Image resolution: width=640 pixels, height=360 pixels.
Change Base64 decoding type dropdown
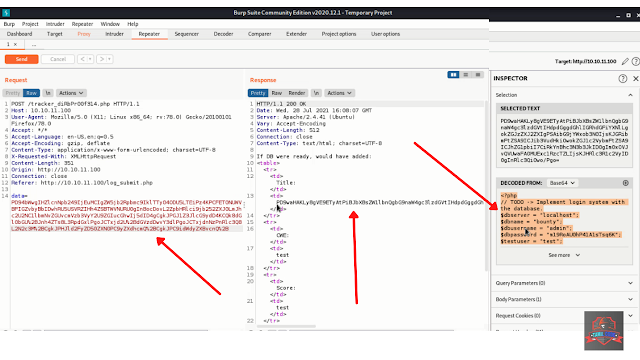[562, 183]
